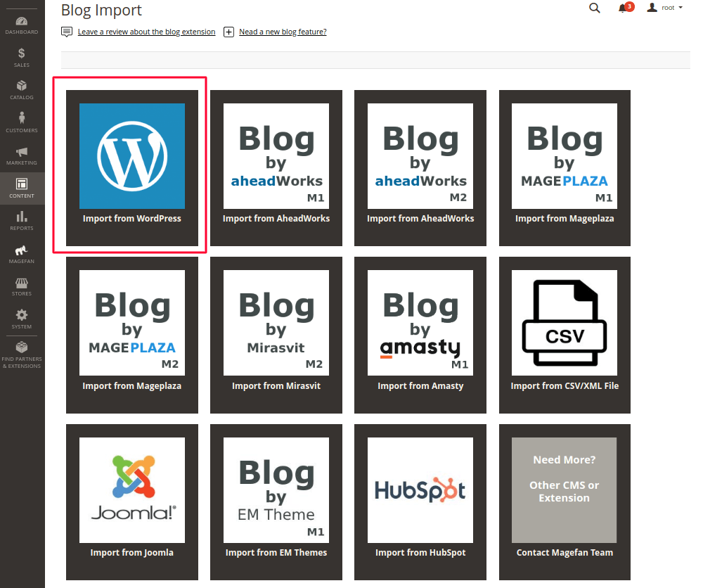Open the Leave a review link
Viewport: 703px width, 588px height.
146,32
